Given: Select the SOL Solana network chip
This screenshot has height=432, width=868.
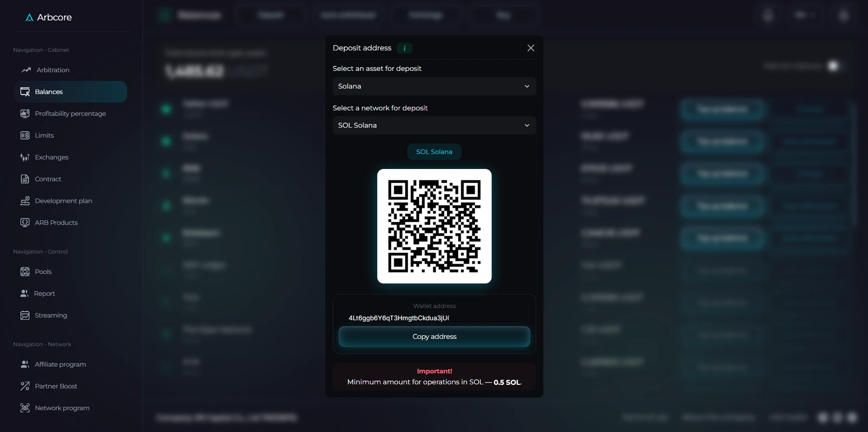Looking at the screenshot, I should (434, 152).
